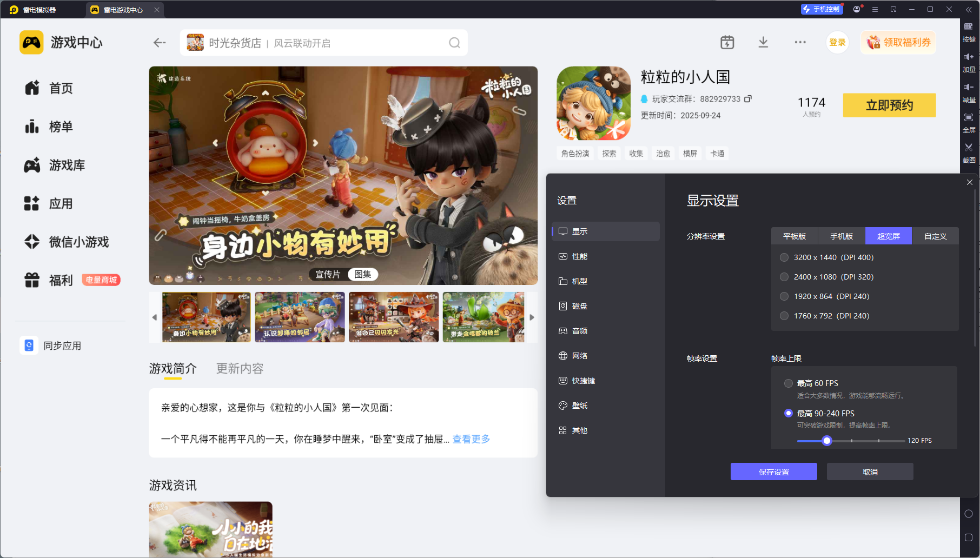
Task: Click the 粒粒的小人国 game icon
Action: 594,103
